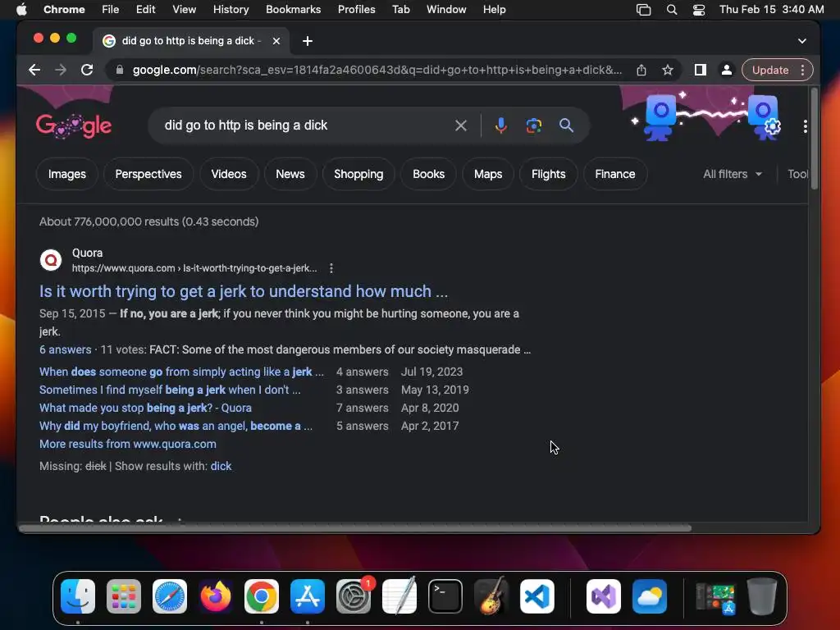Select the Books filter chip
This screenshot has height=630, width=840.
(428, 174)
